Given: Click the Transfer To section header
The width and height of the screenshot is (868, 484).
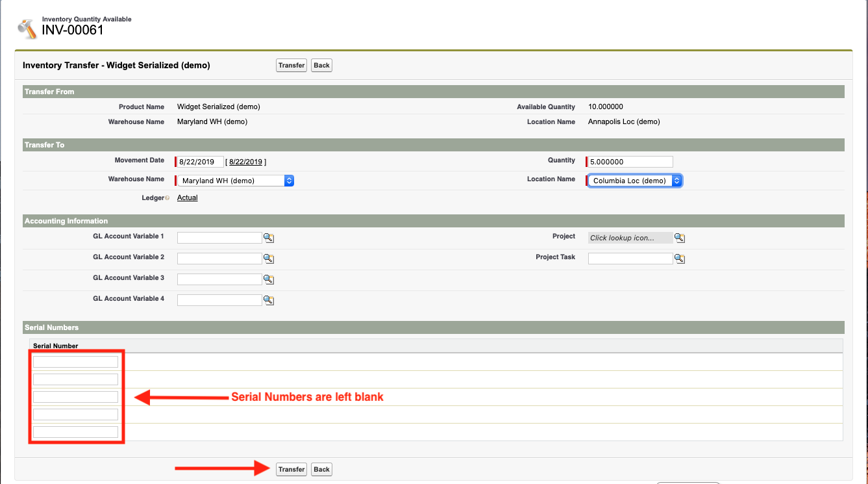Looking at the screenshot, I should (434, 145).
